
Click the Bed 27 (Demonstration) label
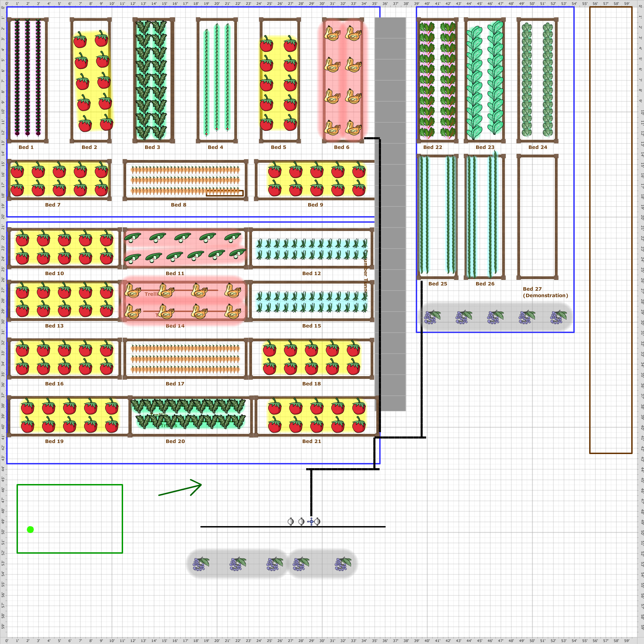(545, 292)
